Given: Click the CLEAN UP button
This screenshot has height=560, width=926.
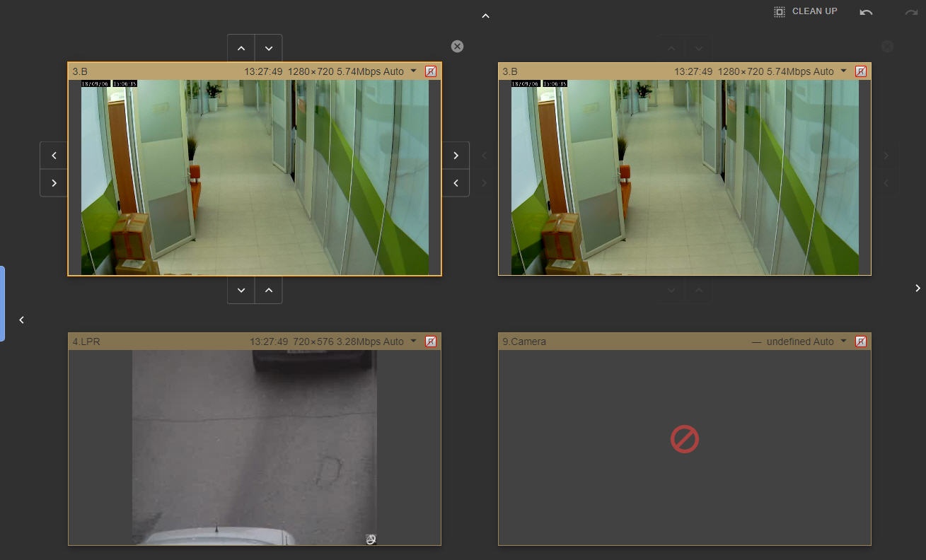Looking at the screenshot, I should (806, 11).
